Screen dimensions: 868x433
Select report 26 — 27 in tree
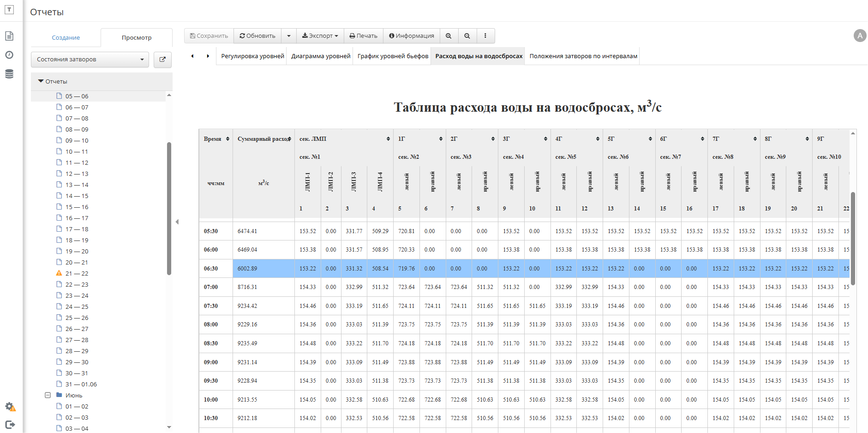77,329
